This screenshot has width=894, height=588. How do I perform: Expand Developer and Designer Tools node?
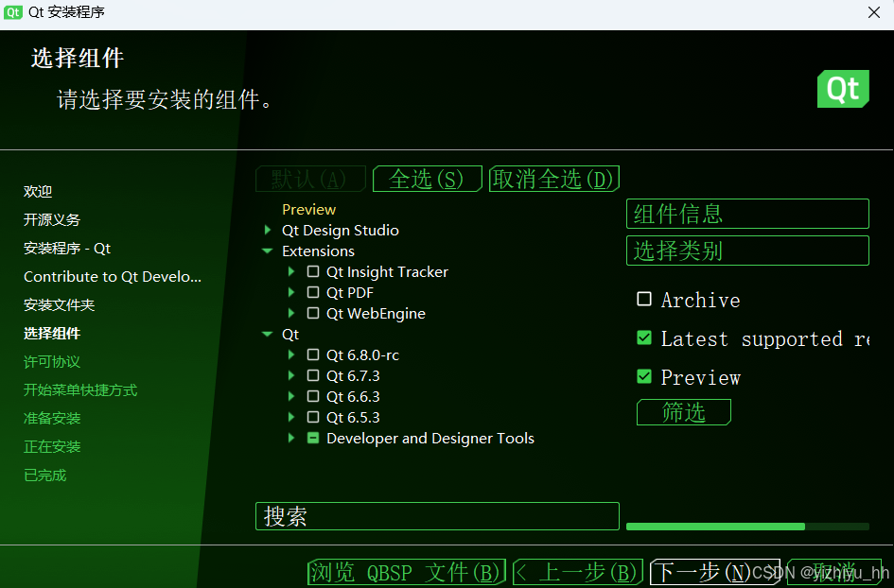pos(291,438)
